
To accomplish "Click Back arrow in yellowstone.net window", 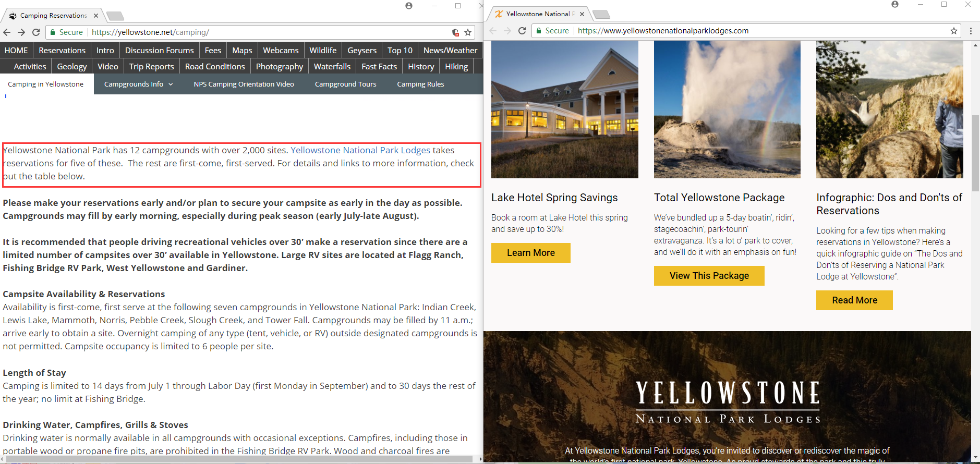I will click(7, 32).
